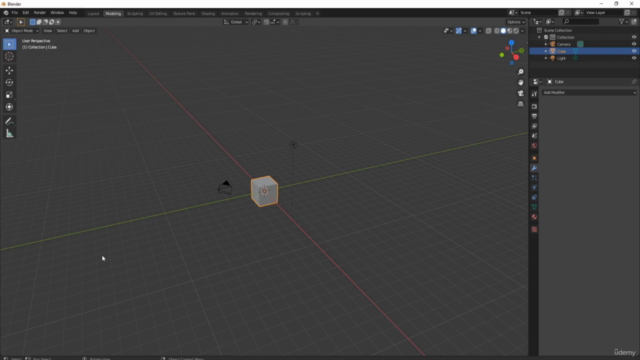The height and width of the screenshot is (360, 640).
Task: Open the Add Modifier dropdown
Action: pyautogui.click(x=589, y=93)
